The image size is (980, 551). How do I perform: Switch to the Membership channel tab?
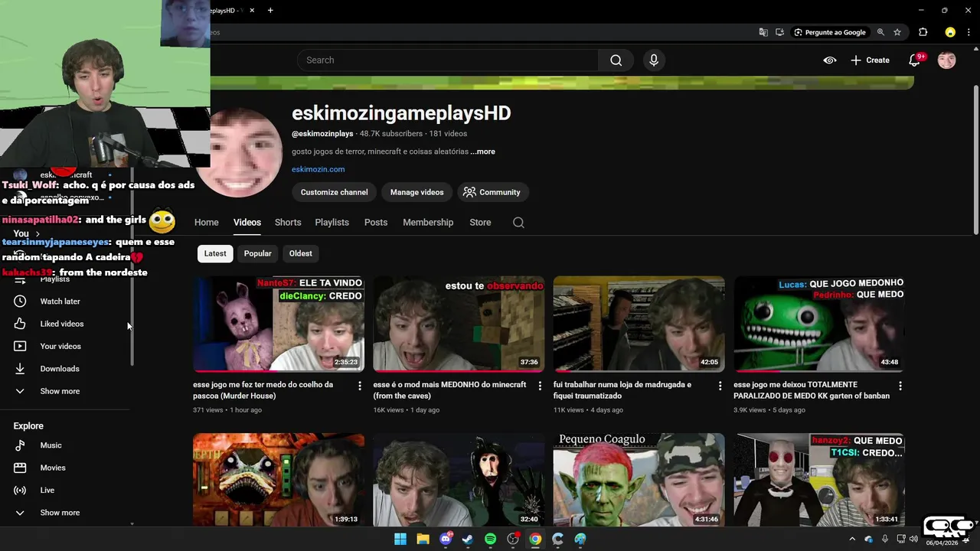click(428, 223)
